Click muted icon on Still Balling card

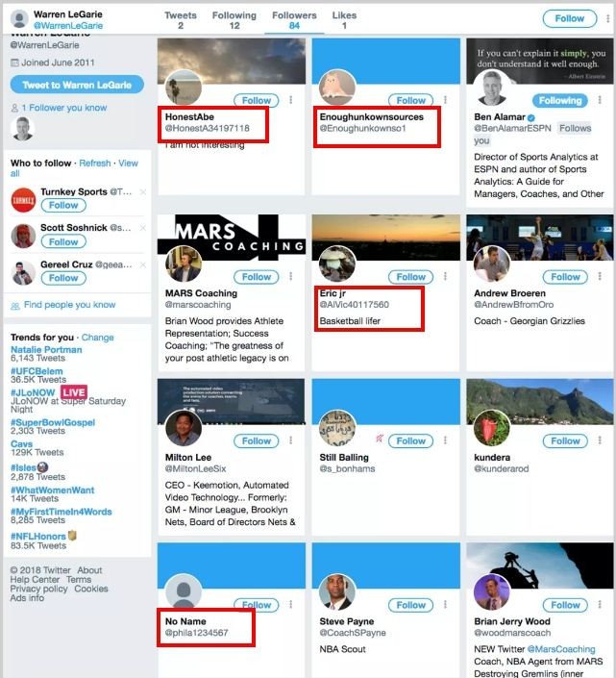pos(380,439)
